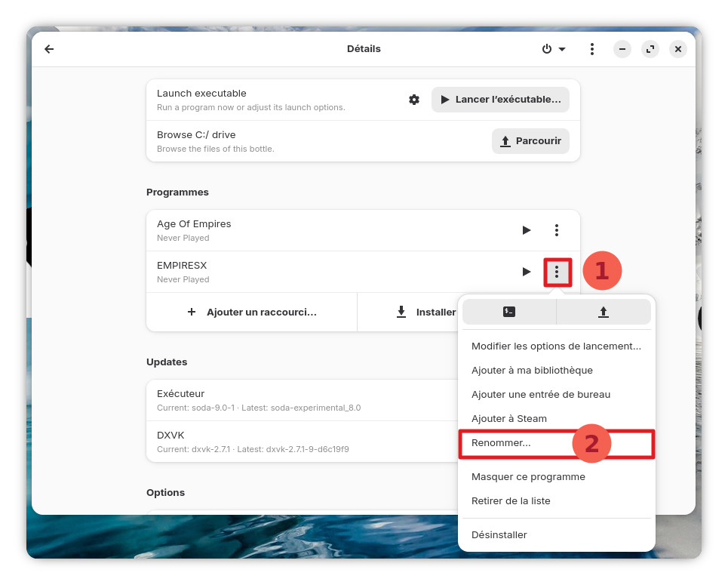Viewport: 728px width, 585px height.
Task: Click the back arrow in header
Action: [x=49, y=49]
